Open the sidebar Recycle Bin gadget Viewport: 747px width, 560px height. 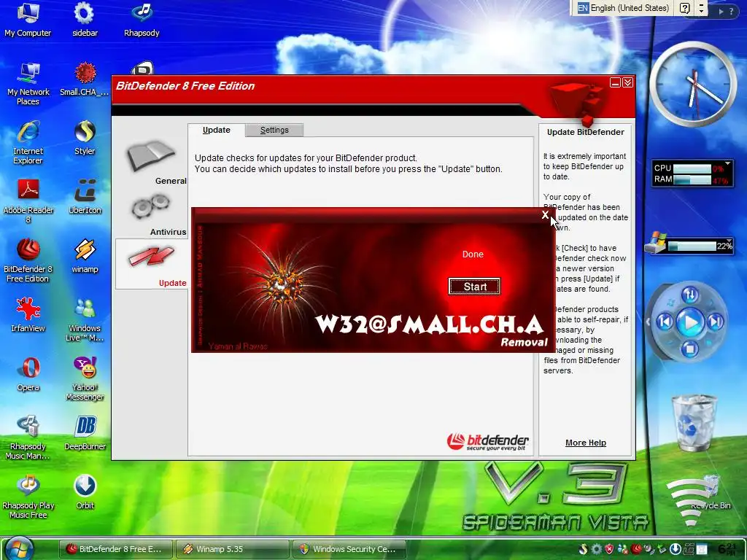[x=693, y=422]
